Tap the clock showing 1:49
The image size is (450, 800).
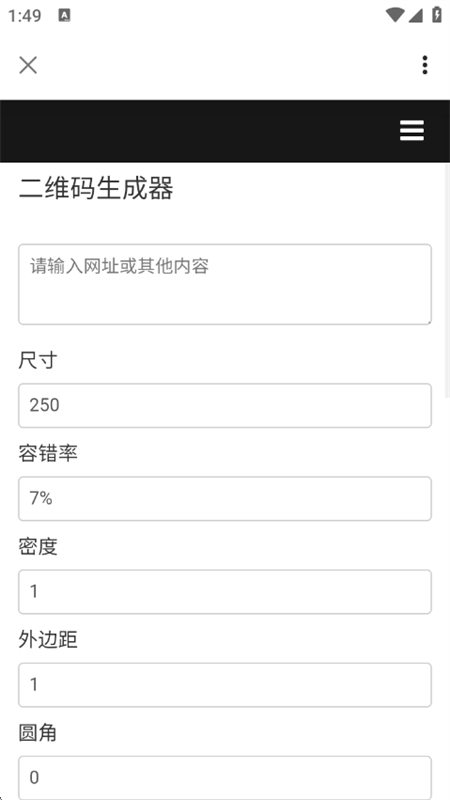[x=24, y=16]
